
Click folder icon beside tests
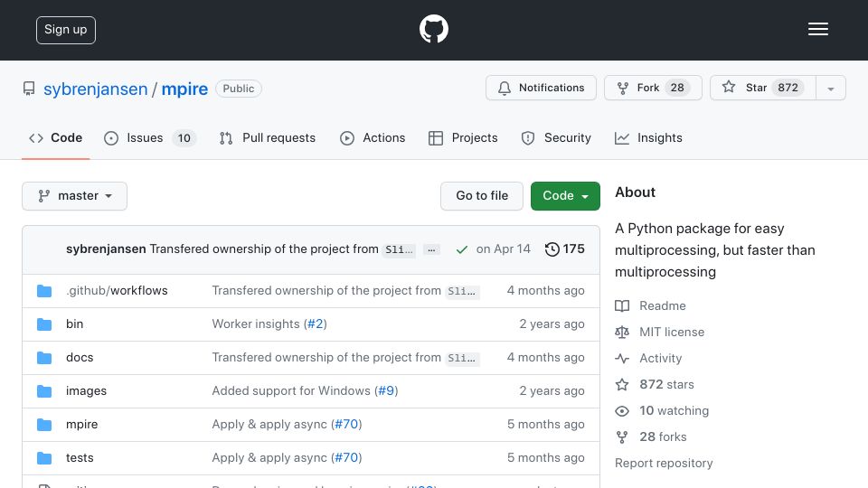click(44, 458)
